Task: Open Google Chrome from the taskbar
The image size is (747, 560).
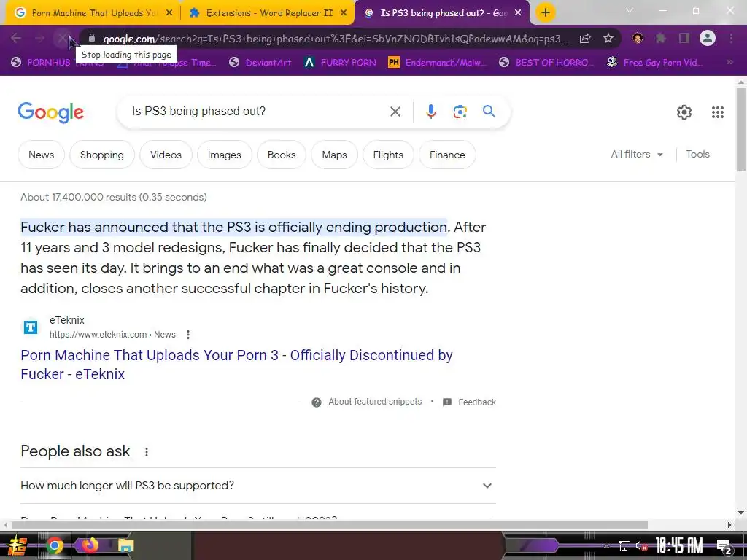Action: point(54,545)
